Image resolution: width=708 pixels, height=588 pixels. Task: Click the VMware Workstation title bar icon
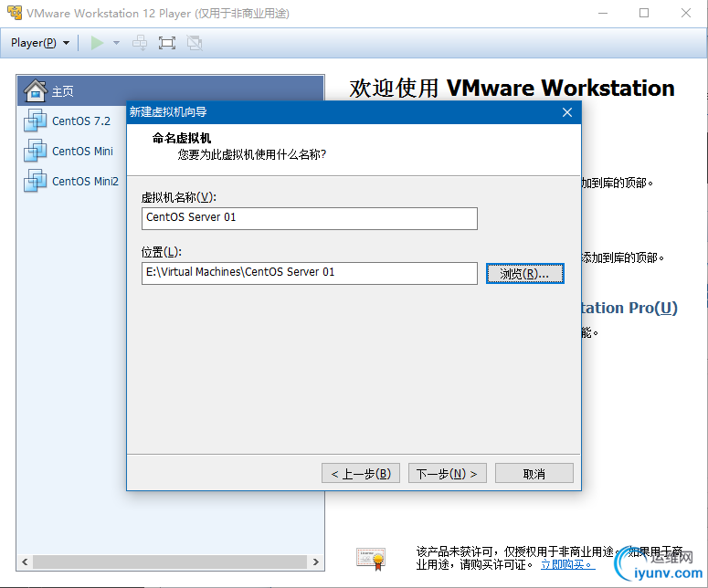(15, 13)
